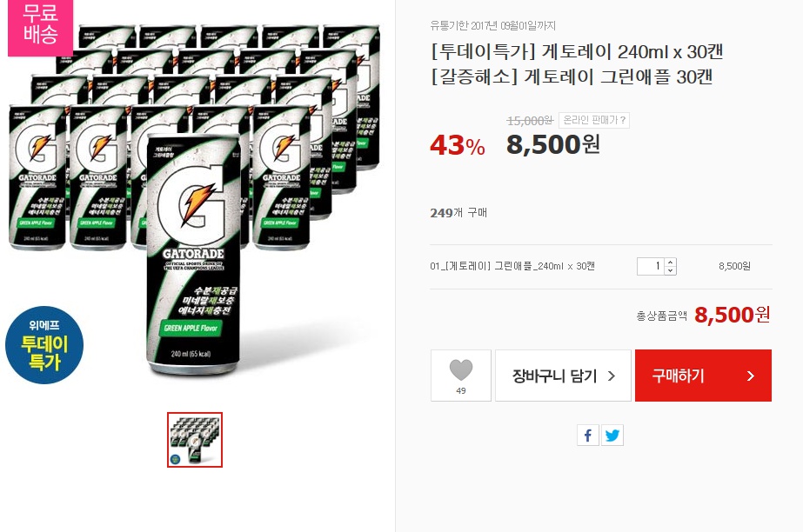The image size is (803, 532).
Task: Decrease quantity with the down arrow
Action: click(671, 270)
